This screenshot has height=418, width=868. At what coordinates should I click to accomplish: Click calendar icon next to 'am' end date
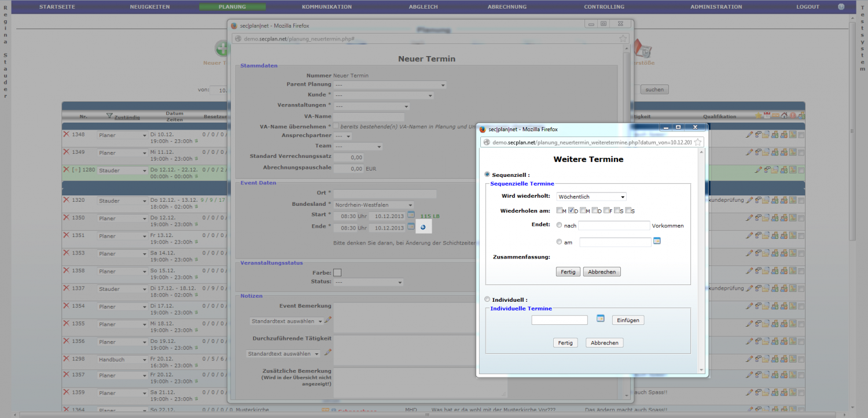pyautogui.click(x=657, y=241)
